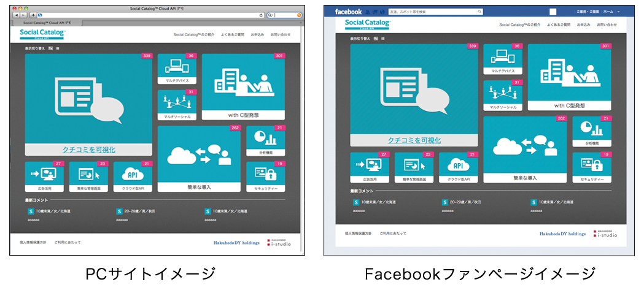Open the 広告活用 tile on the PC site
The image size is (644, 293).
tap(44, 177)
